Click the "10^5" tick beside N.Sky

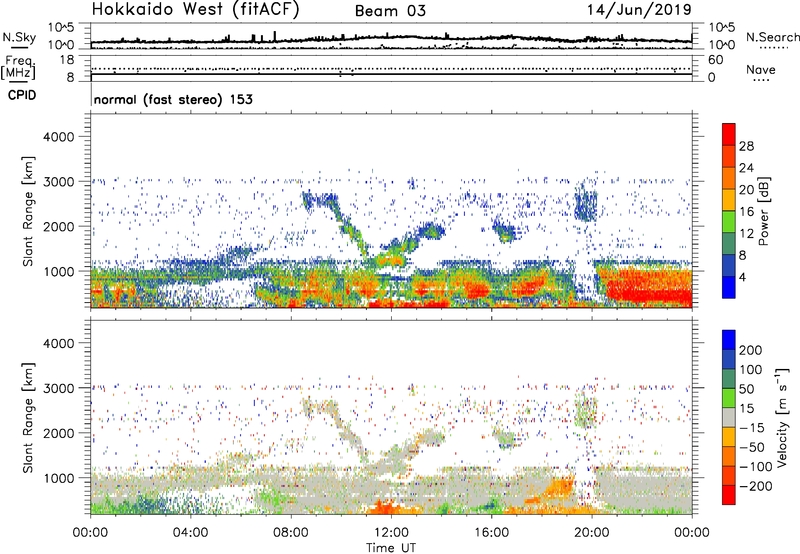pos(61,27)
